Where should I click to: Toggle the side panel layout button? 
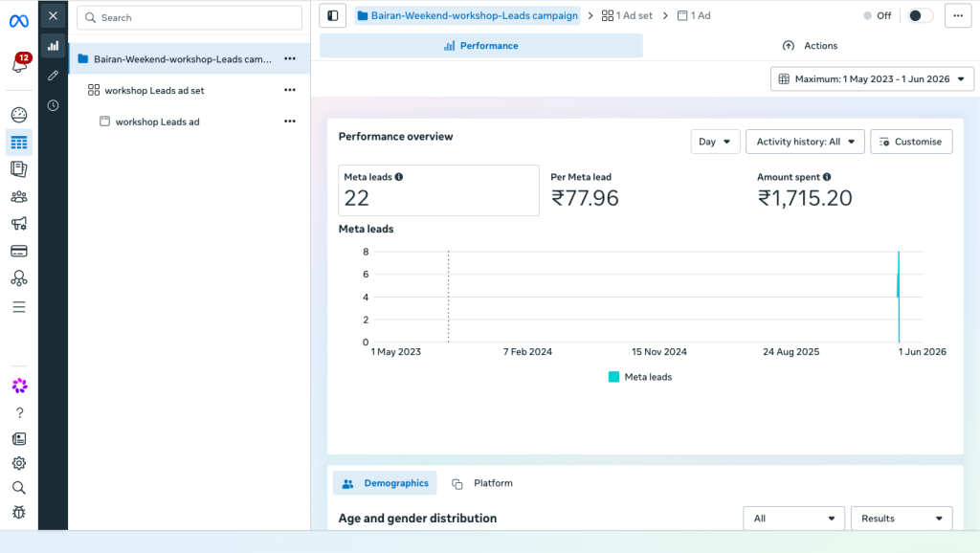332,15
